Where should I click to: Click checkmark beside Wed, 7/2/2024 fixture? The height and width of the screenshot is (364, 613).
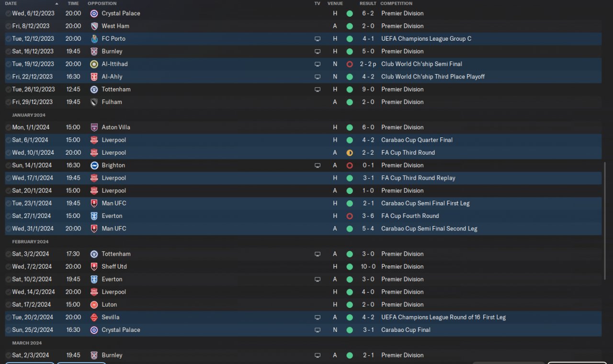[8, 267]
